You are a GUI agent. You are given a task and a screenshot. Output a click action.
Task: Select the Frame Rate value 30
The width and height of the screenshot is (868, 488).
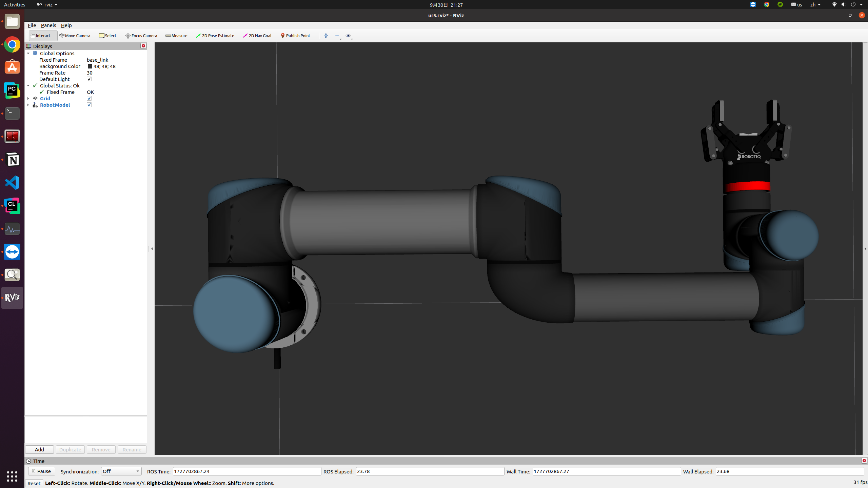point(90,73)
